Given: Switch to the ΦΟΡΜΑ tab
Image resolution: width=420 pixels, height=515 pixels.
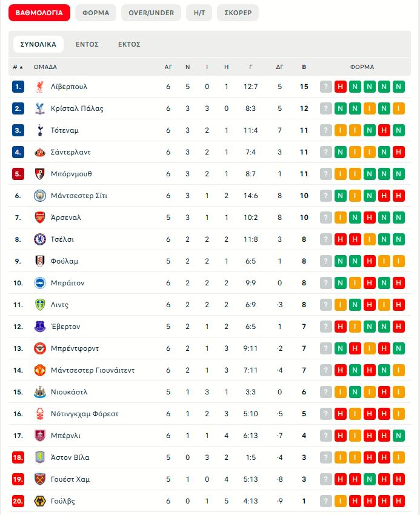Looking at the screenshot, I should [96, 13].
